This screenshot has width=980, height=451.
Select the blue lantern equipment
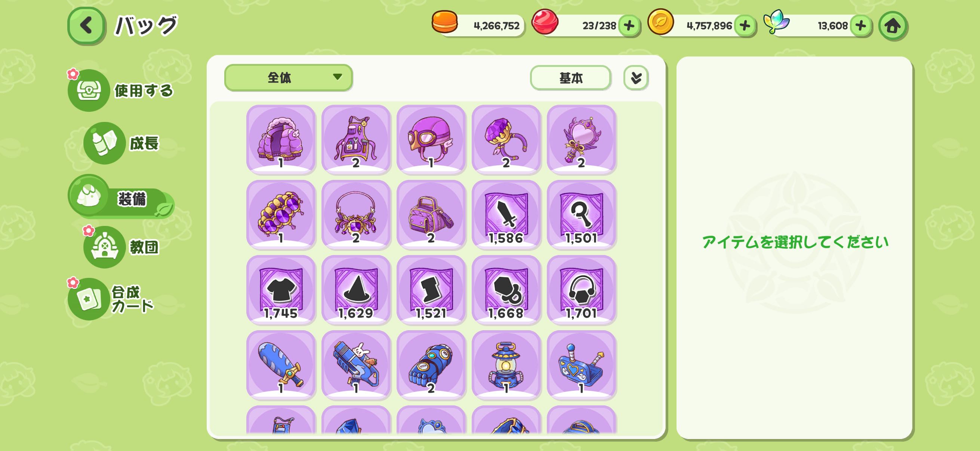(506, 365)
